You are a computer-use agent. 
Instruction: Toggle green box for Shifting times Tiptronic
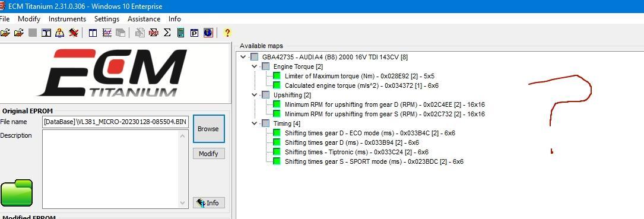277,151
